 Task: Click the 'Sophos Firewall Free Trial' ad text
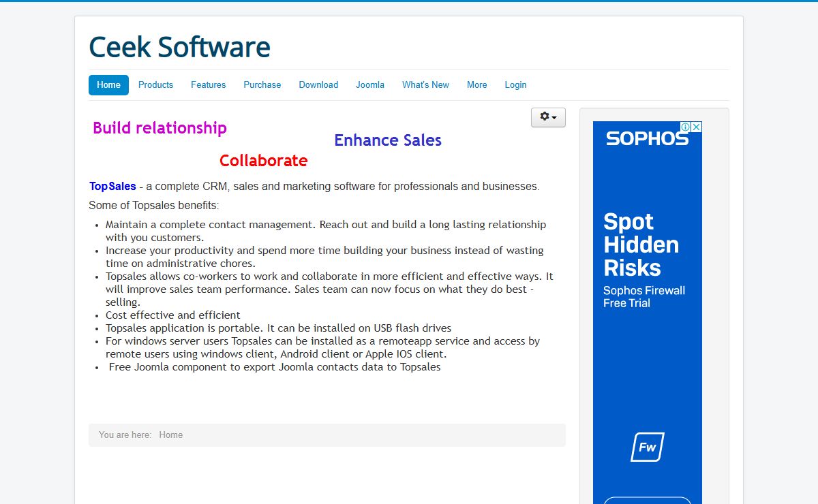point(644,297)
